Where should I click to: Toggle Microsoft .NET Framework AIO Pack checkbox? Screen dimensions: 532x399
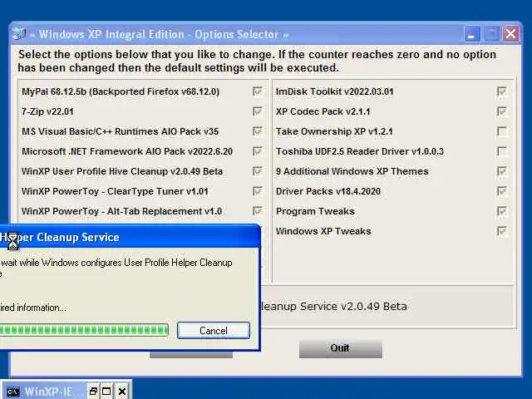click(258, 151)
